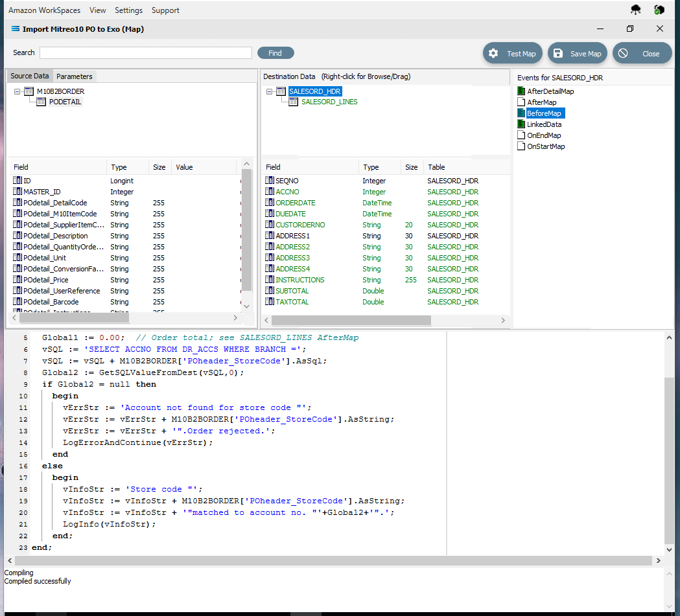Click the OnEndMap blank page icon
The height and width of the screenshot is (616, 680).
tap(521, 135)
